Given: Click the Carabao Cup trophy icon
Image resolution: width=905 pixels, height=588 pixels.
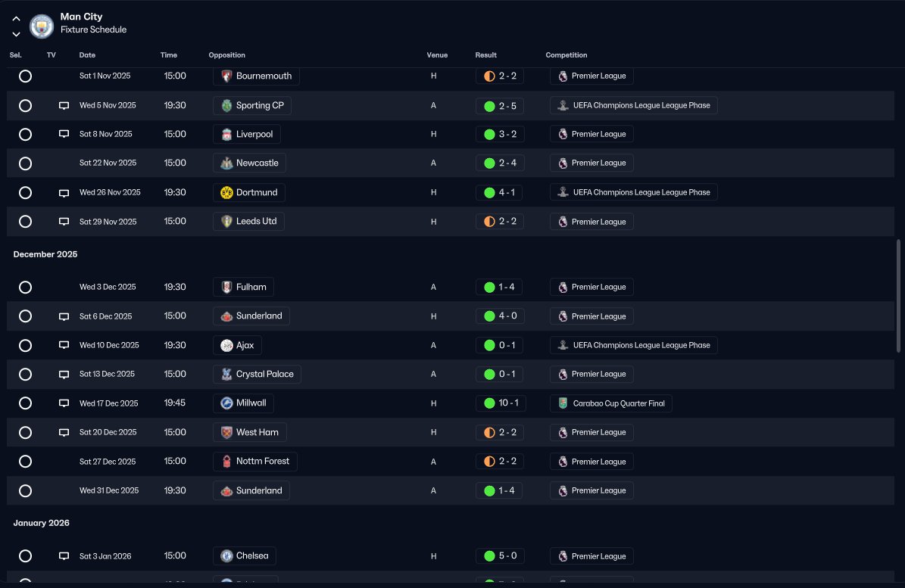Looking at the screenshot, I should pyautogui.click(x=563, y=403).
